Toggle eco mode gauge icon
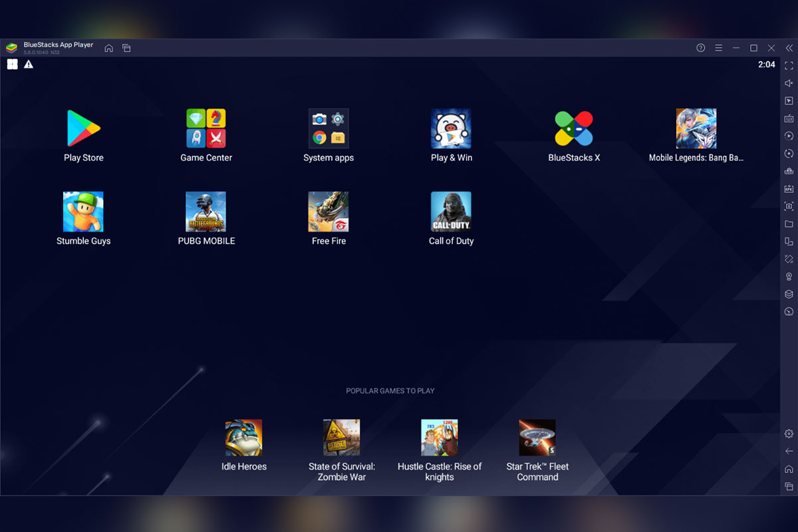Viewport: 798px width, 532px height. coord(789,311)
